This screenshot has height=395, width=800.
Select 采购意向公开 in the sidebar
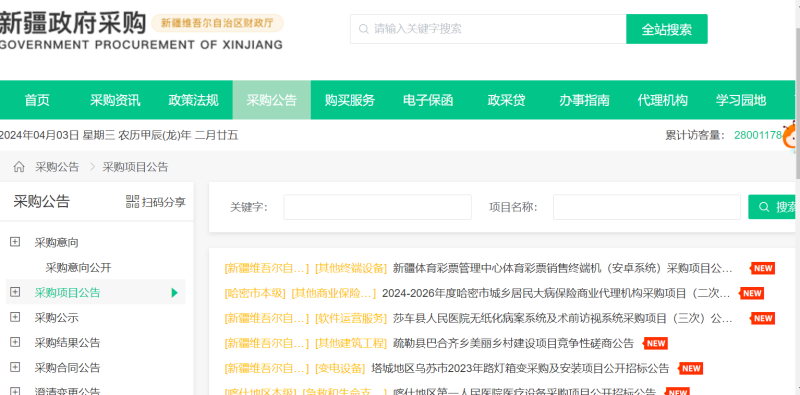pyautogui.click(x=78, y=267)
